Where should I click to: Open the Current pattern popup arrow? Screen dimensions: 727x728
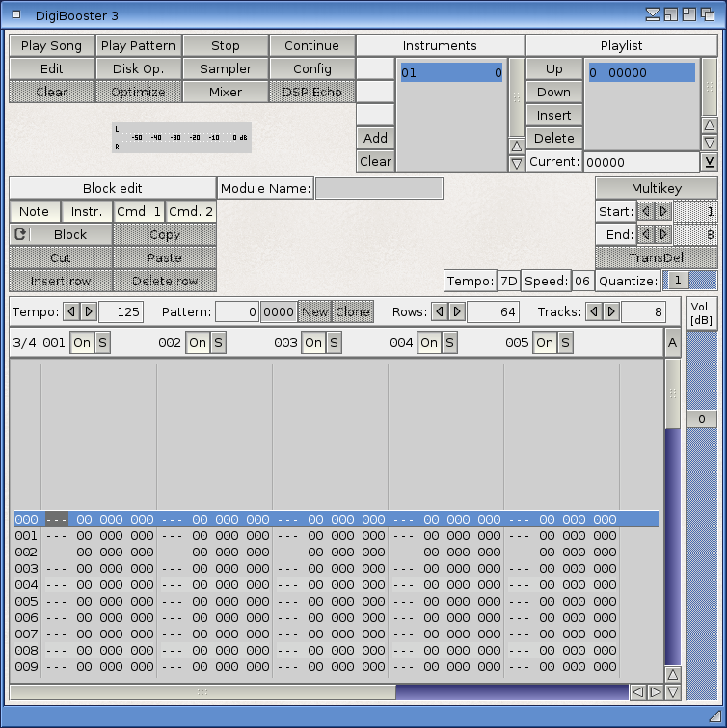709,162
